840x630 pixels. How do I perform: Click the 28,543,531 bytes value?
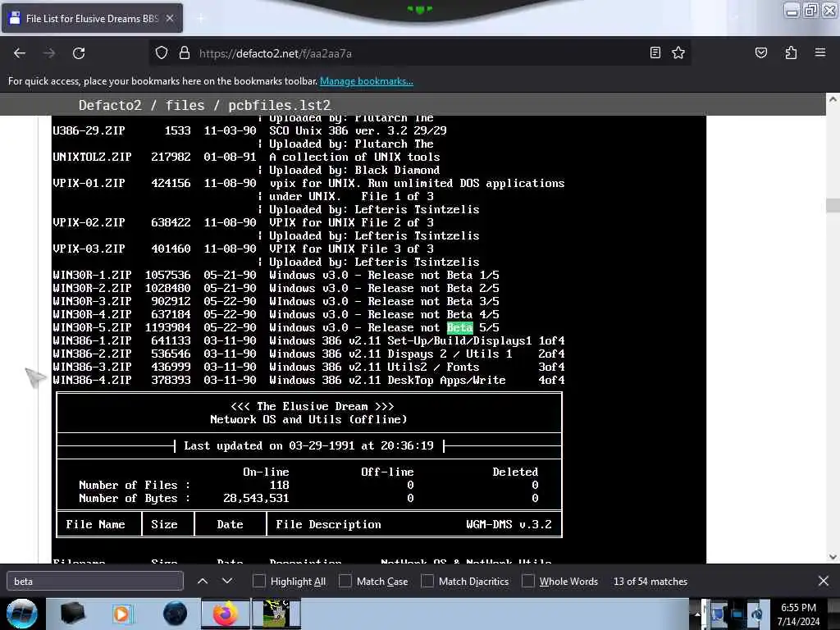pyautogui.click(x=256, y=498)
